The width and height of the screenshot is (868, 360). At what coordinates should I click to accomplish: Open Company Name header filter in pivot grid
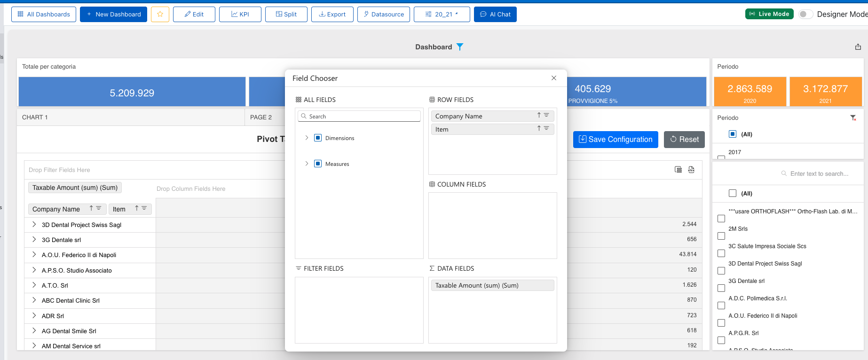(x=99, y=208)
